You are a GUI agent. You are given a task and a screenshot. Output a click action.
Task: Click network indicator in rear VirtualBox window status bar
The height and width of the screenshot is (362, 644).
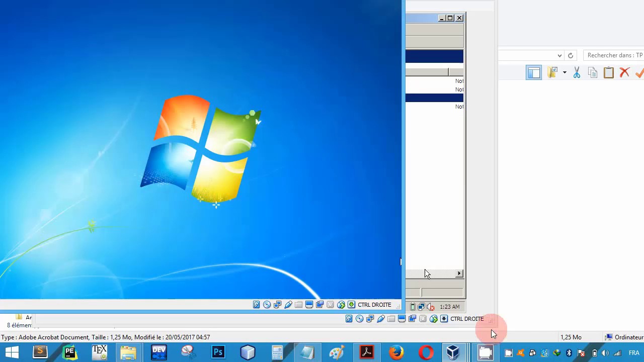(370, 319)
